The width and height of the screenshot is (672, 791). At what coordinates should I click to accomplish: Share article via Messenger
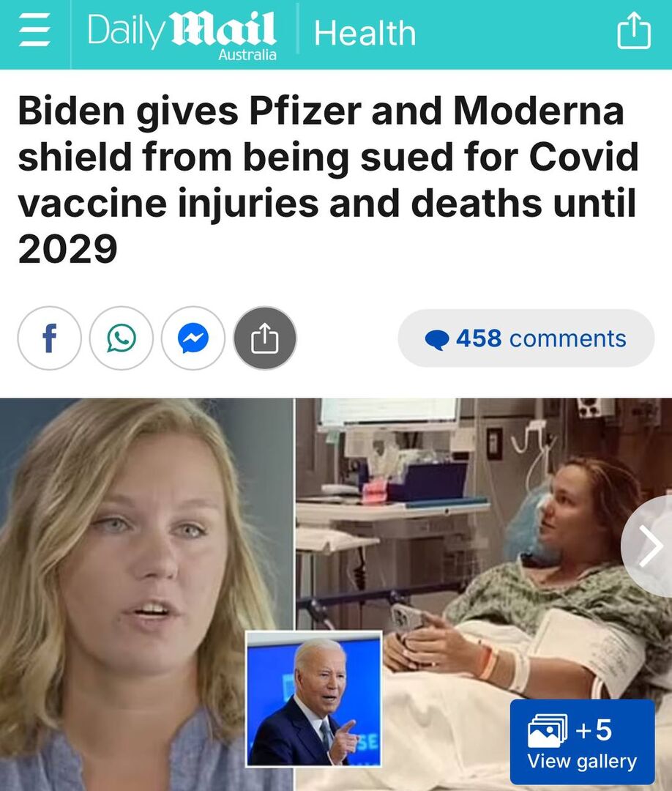point(193,338)
